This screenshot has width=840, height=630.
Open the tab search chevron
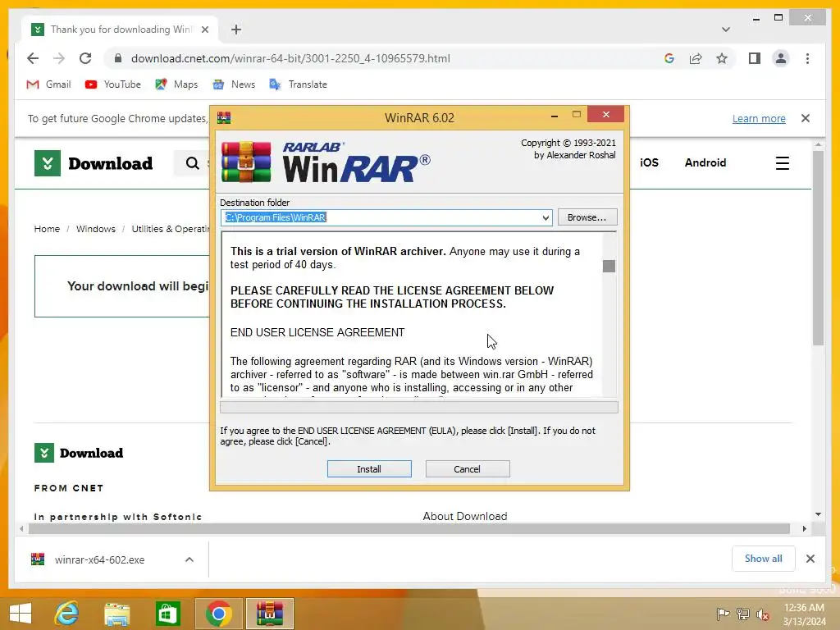click(x=725, y=30)
